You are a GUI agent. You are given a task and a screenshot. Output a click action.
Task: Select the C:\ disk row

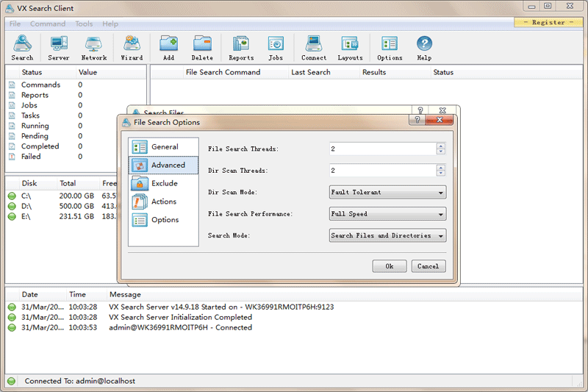(x=62, y=196)
